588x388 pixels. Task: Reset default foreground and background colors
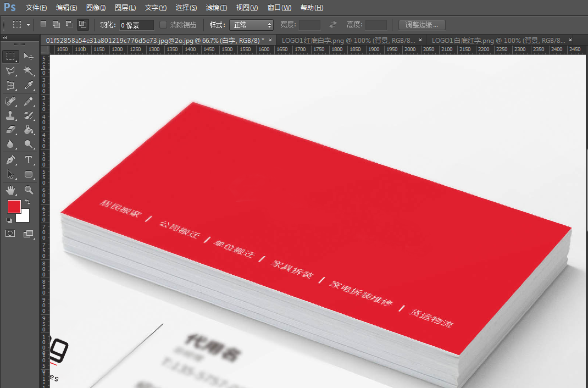pos(9,220)
